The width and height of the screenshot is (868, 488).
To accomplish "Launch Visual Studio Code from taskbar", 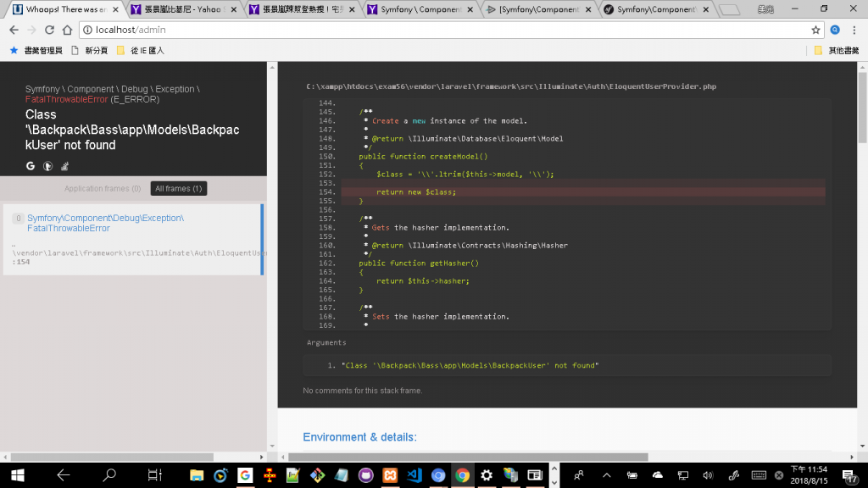I will tap(414, 475).
